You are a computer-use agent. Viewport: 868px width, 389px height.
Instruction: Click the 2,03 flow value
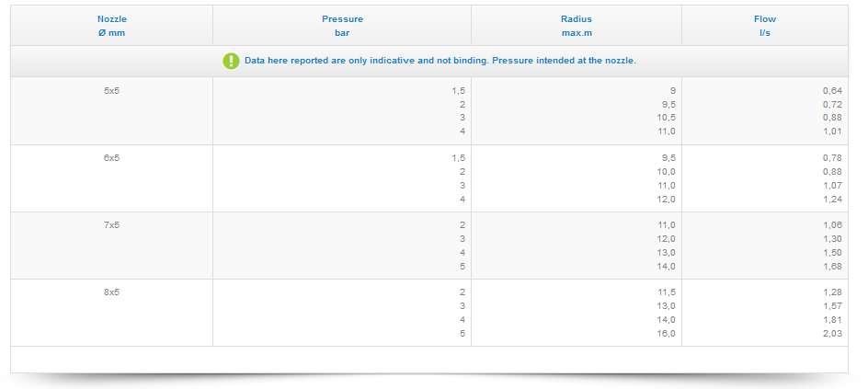(x=832, y=333)
